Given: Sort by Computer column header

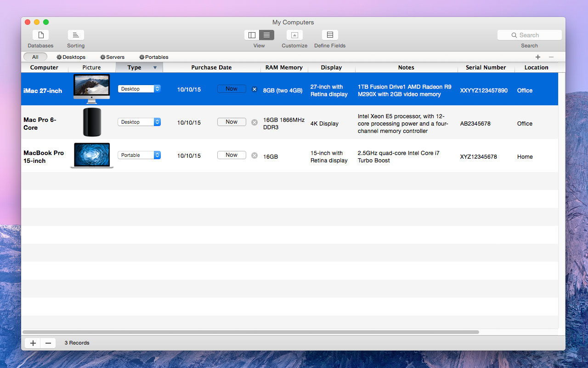Looking at the screenshot, I should [44, 68].
